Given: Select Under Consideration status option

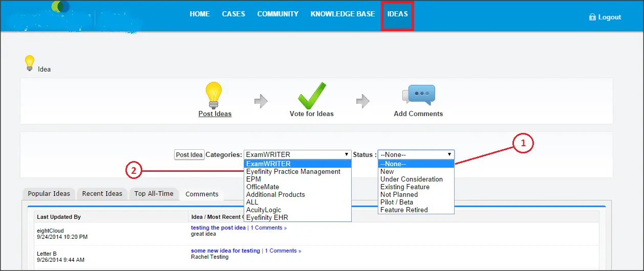Looking at the screenshot, I should click(416, 179).
